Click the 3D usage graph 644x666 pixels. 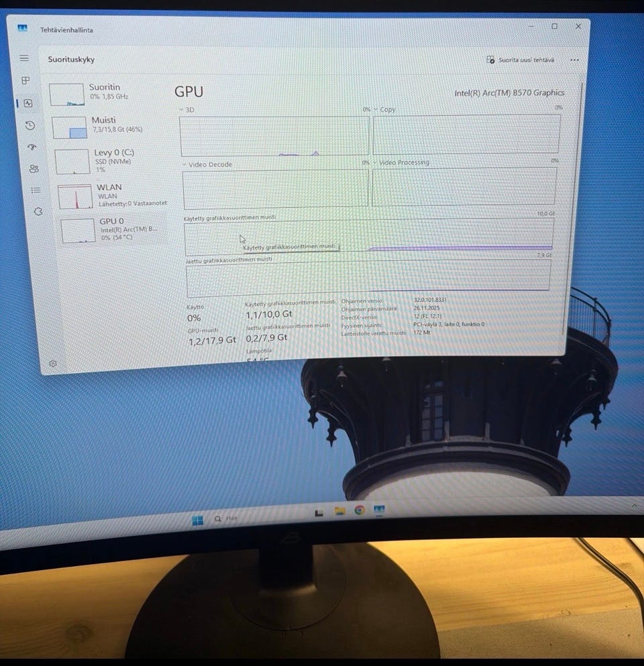(x=274, y=136)
